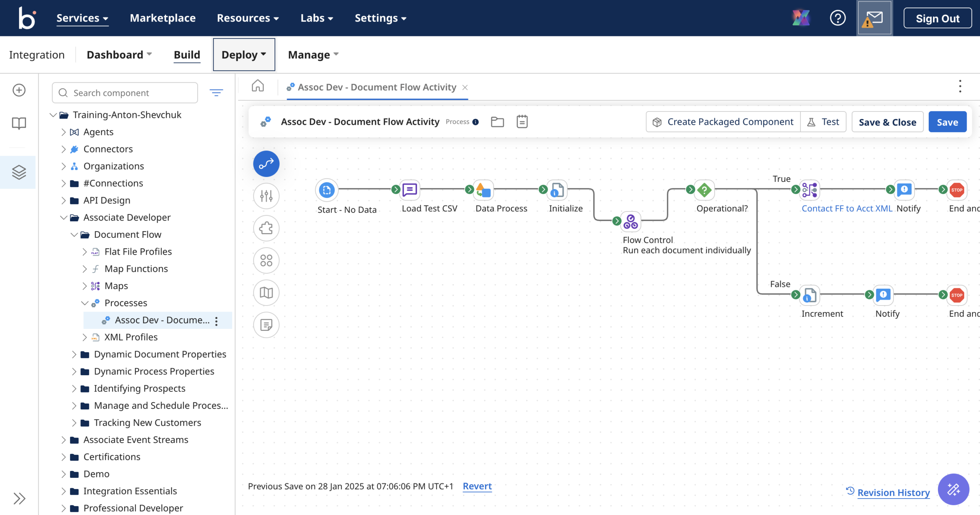Select the Operational? decision shape
Image resolution: width=980 pixels, height=515 pixels.
[704, 190]
